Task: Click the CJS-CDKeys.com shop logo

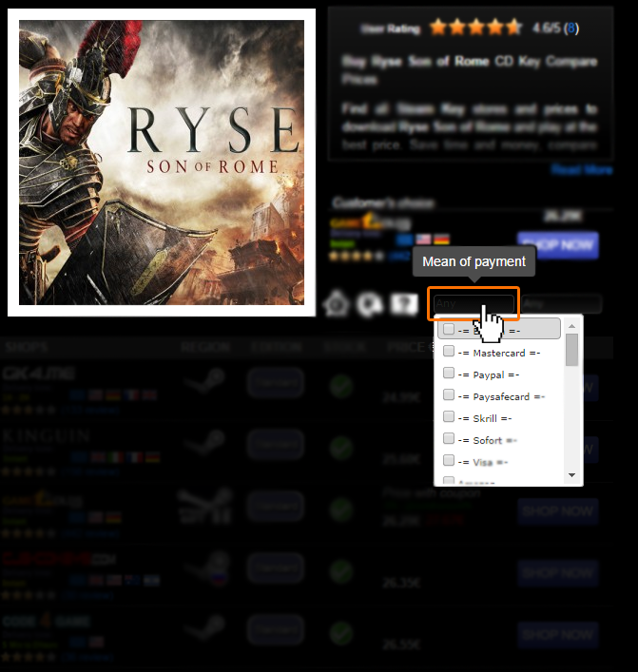Action: click(x=59, y=559)
